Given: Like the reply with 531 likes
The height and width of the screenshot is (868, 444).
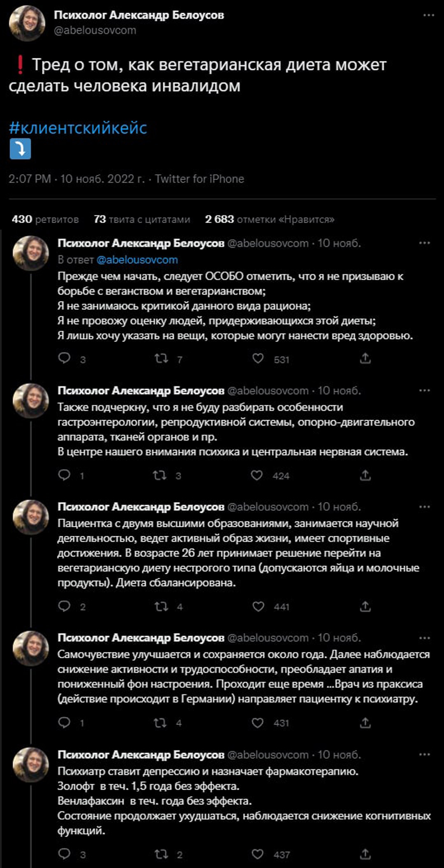Looking at the screenshot, I should [x=258, y=358].
